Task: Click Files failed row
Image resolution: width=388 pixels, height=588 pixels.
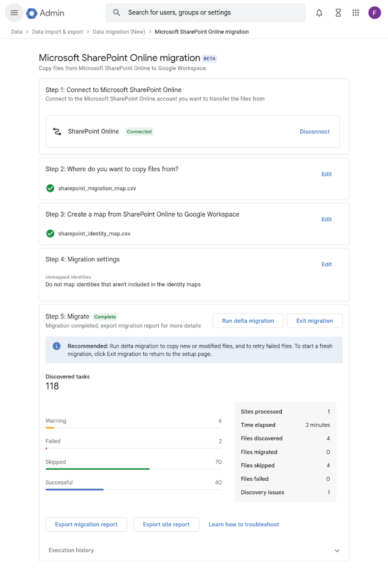Action: (x=285, y=479)
